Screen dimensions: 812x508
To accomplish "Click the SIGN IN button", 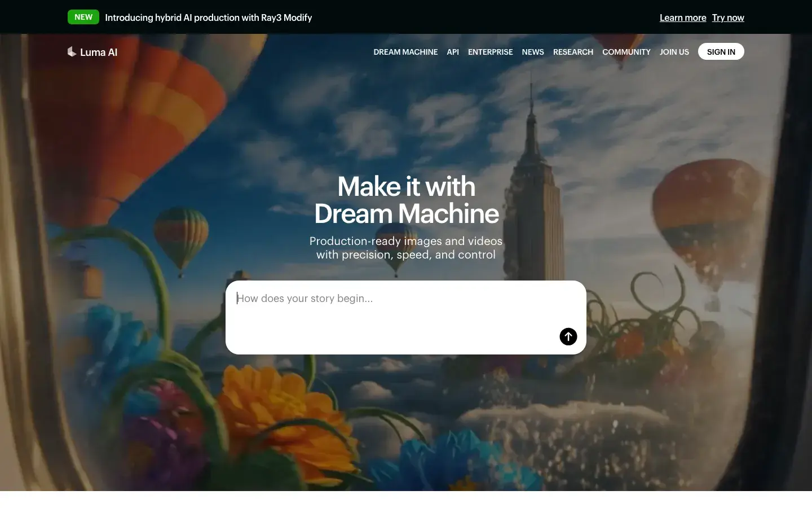I will 721,51.
